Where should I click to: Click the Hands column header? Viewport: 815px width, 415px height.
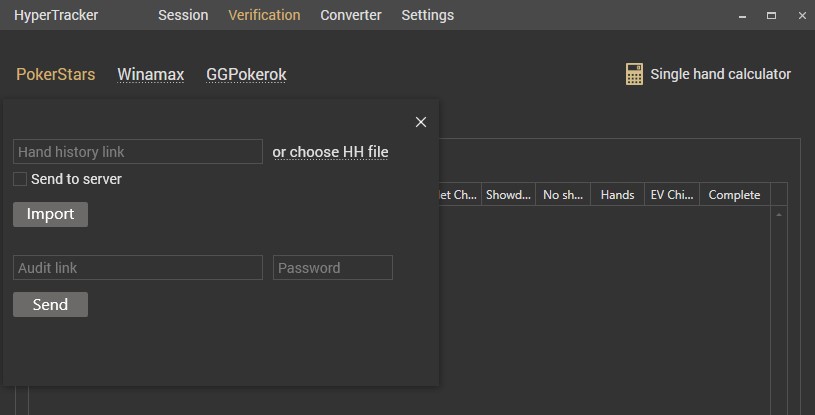point(617,194)
